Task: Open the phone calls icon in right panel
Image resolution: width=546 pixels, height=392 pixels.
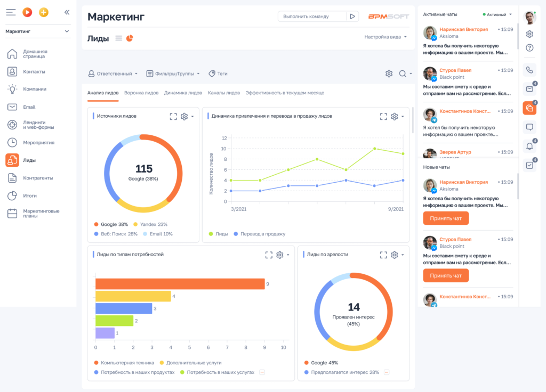Action: click(x=529, y=70)
